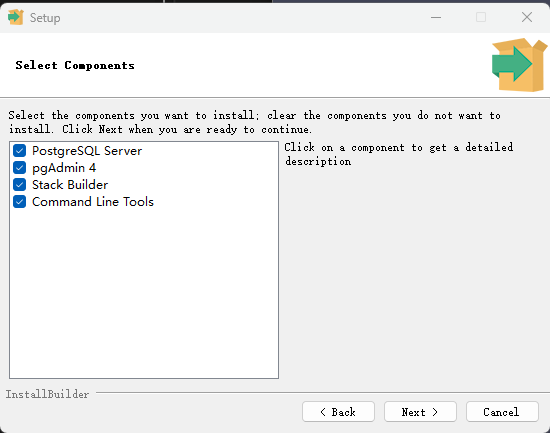Go to previous step with Back button

pyautogui.click(x=338, y=412)
